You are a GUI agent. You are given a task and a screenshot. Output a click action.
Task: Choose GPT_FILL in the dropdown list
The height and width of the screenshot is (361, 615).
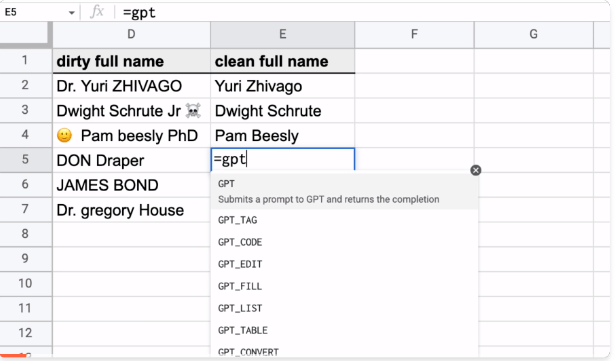pyautogui.click(x=344, y=286)
